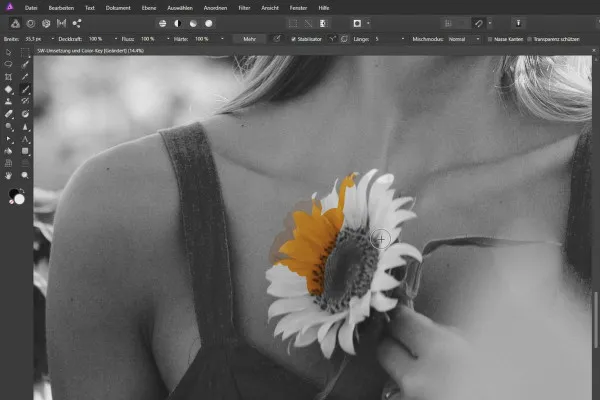Open the Ansicht menu
600x400 pixels.
[270, 8]
